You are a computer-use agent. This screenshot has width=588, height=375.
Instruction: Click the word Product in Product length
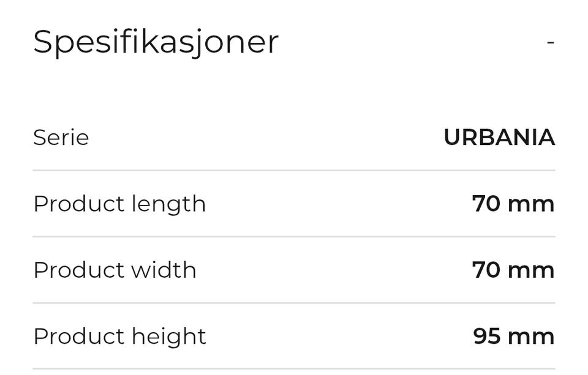click(x=79, y=204)
